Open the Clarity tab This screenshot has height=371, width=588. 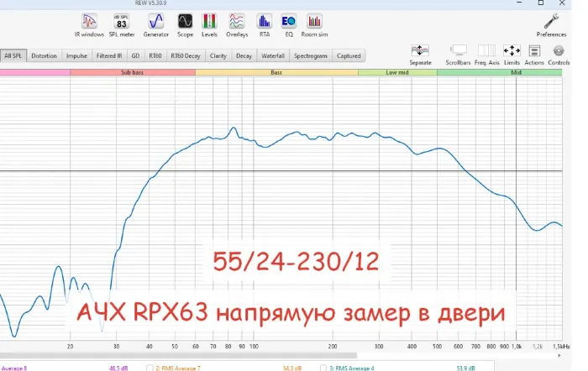[218, 56]
